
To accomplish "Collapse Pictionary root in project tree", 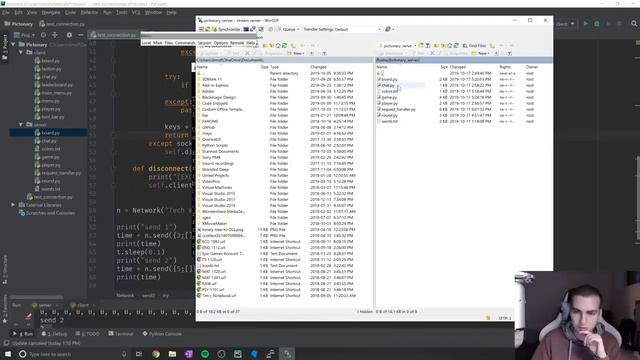I will pyautogui.click(x=13, y=44).
